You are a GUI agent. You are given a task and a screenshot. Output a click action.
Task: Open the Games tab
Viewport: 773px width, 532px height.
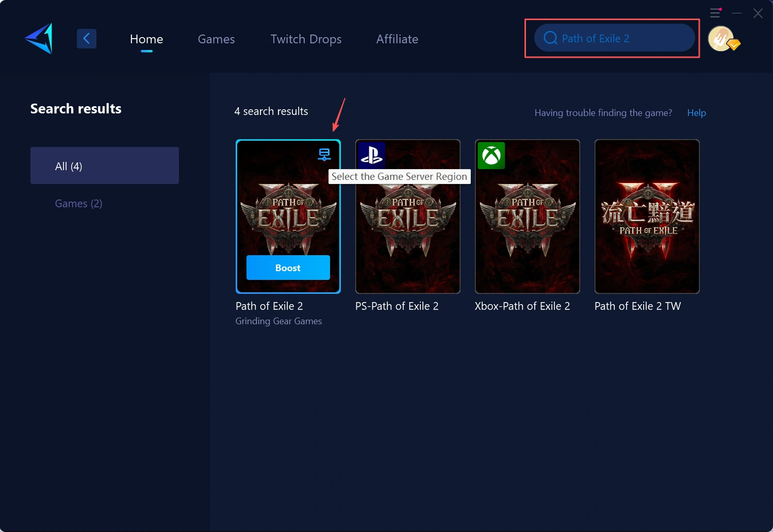tap(216, 39)
